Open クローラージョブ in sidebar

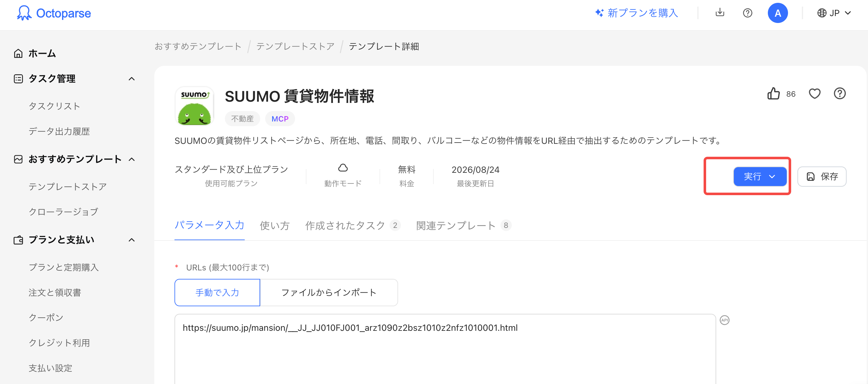(63, 212)
